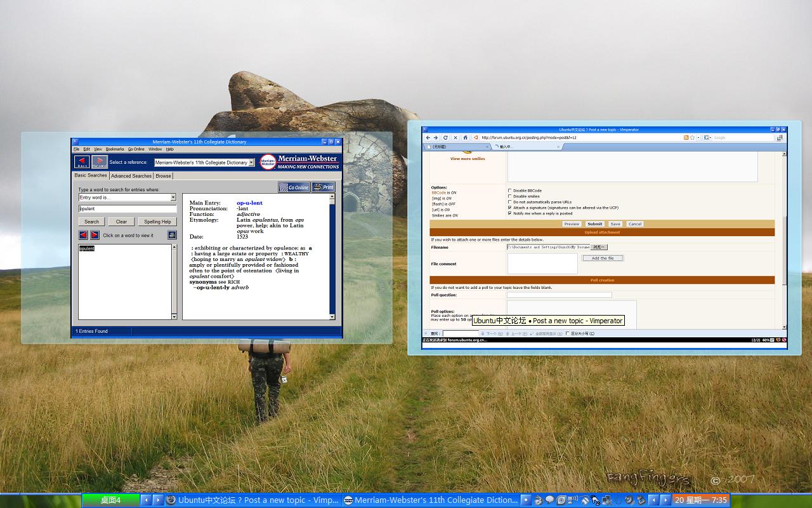This screenshot has width=812, height=508.
Task: Switch to Advanced Searches tab
Action: click(131, 176)
